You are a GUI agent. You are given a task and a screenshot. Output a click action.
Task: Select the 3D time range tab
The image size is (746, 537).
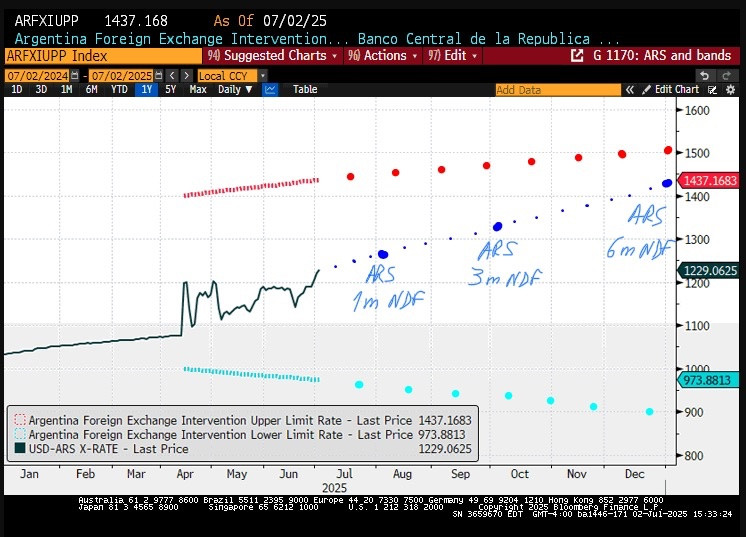coord(41,89)
